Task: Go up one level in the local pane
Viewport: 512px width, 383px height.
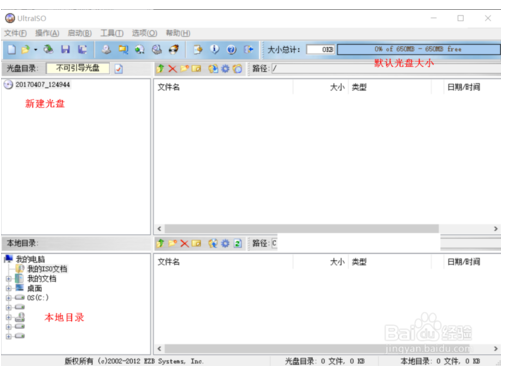Action: (x=160, y=243)
